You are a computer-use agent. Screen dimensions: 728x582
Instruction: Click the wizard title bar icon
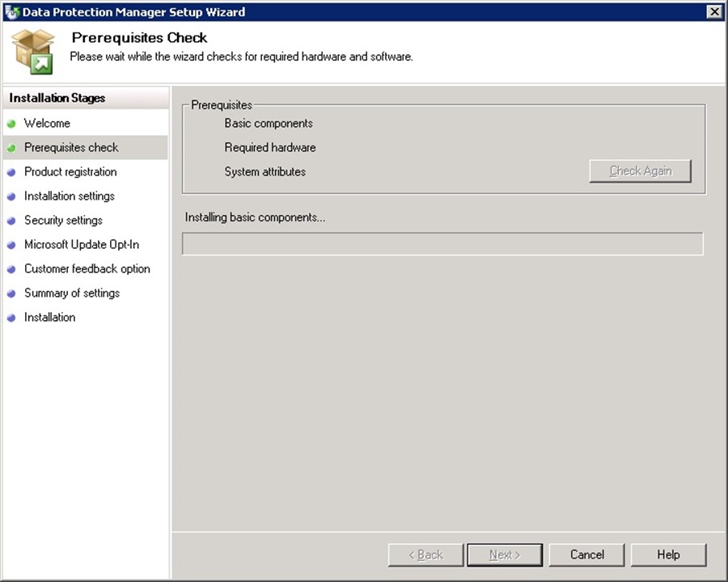tap(11, 11)
